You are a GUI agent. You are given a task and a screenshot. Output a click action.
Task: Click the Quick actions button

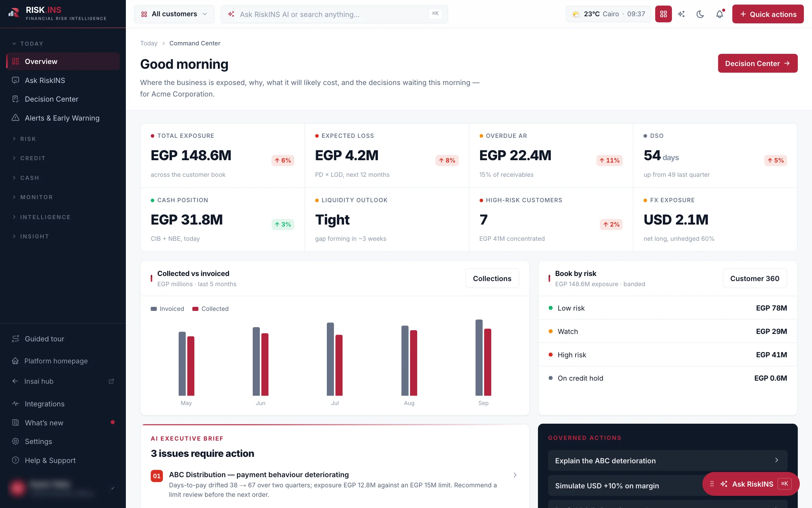coord(768,14)
